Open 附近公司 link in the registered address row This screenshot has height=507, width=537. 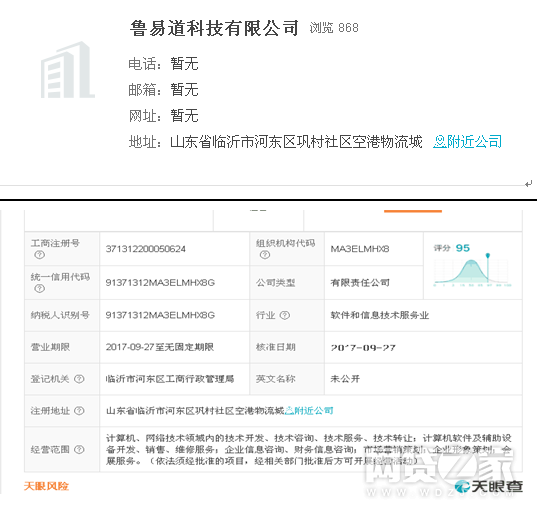(x=309, y=410)
